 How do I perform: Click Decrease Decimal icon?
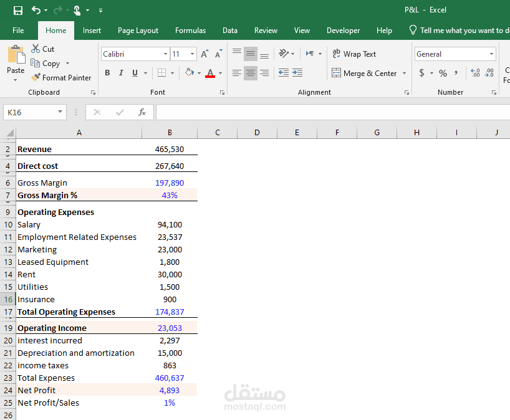[489, 73]
